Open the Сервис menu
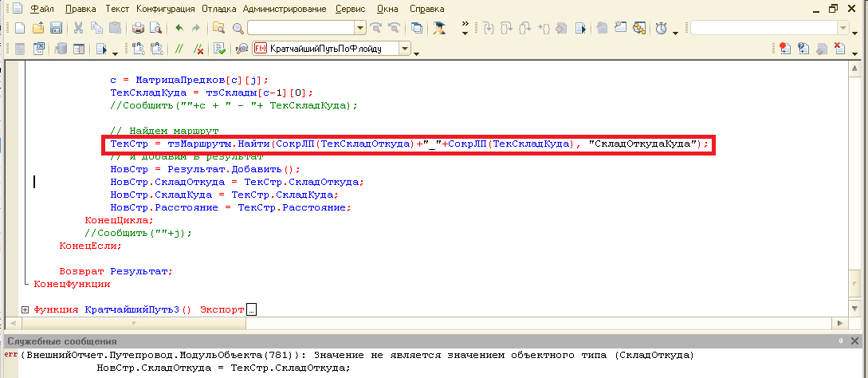The height and width of the screenshot is (378, 868). click(350, 10)
